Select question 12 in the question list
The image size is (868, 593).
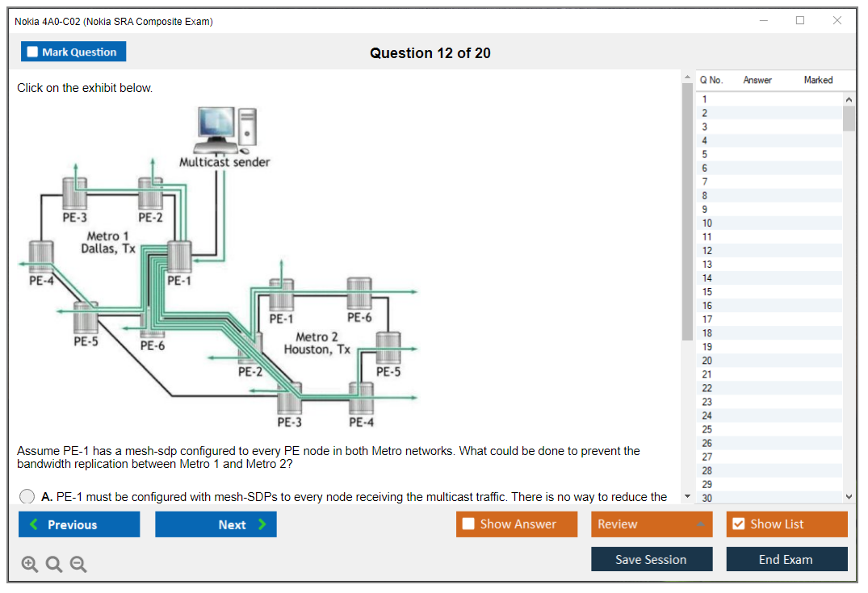707,251
